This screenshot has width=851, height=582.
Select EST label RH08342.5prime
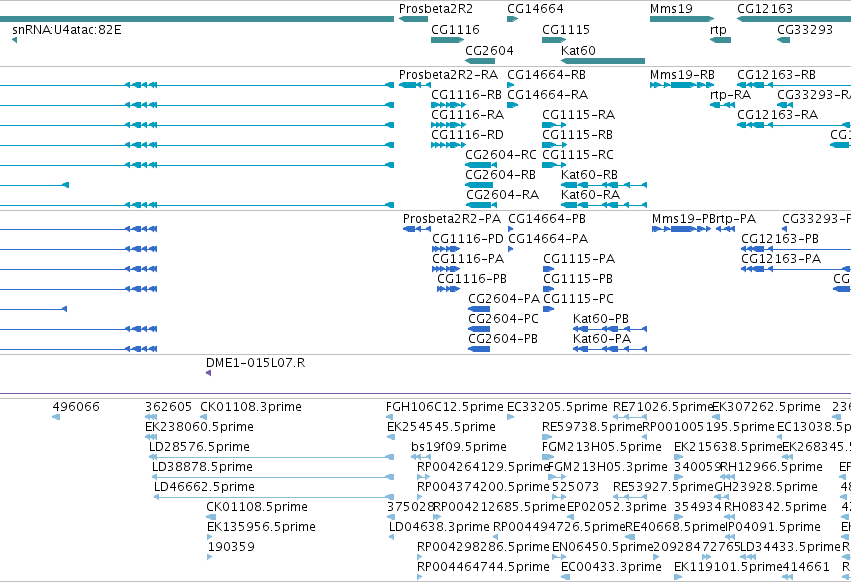(x=775, y=507)
